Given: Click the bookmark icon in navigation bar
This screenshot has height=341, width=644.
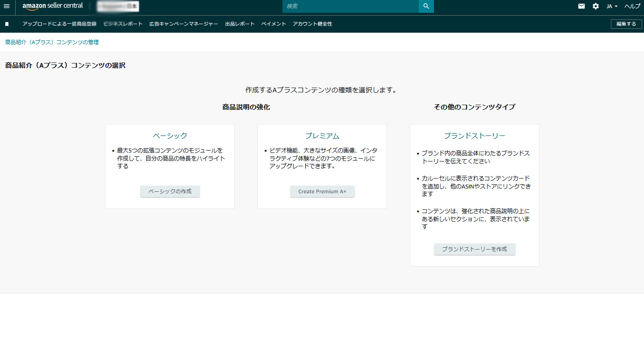Looking at the screenshot, I should (x=7, y=24).
